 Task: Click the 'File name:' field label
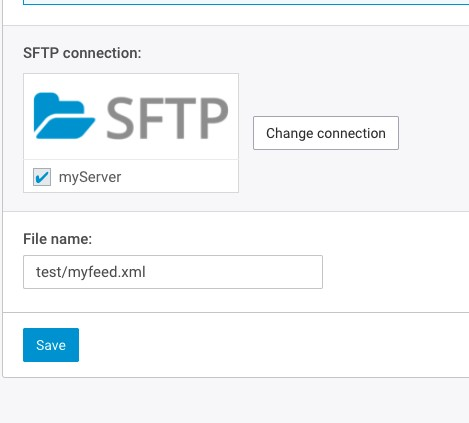coord(57,239)
